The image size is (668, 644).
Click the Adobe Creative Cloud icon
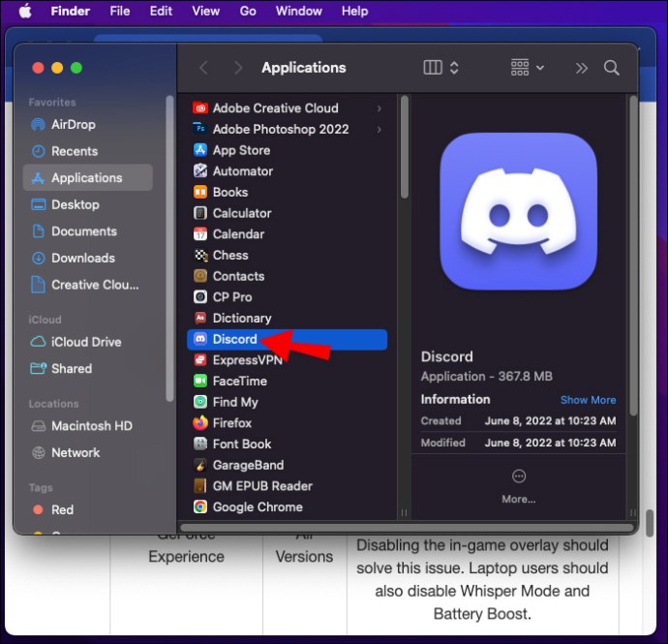click(200, 107)
